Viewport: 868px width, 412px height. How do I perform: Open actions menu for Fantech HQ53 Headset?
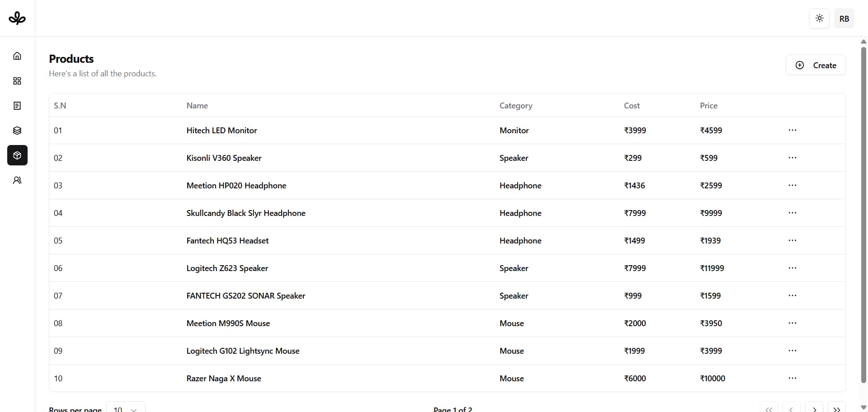click(x=793, y=240)
